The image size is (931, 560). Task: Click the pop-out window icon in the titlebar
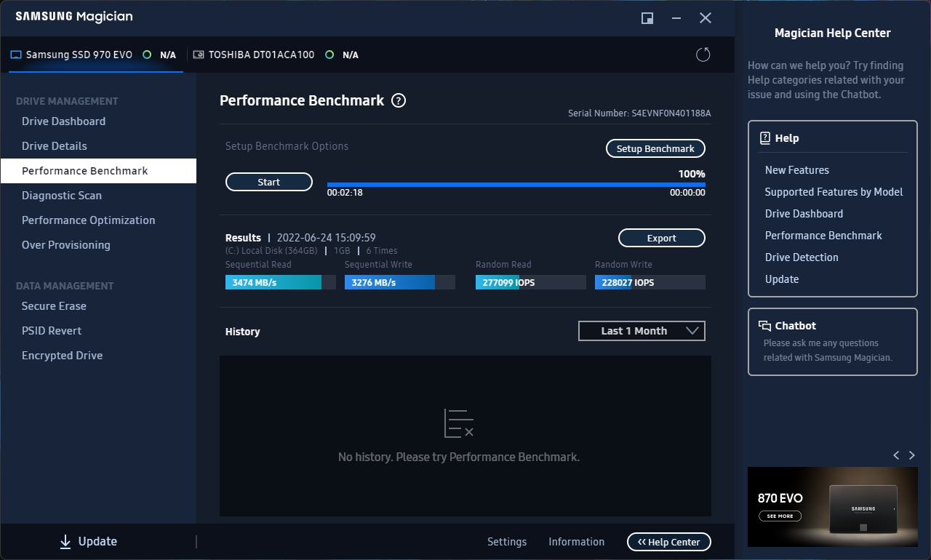(x=647, y=18)
